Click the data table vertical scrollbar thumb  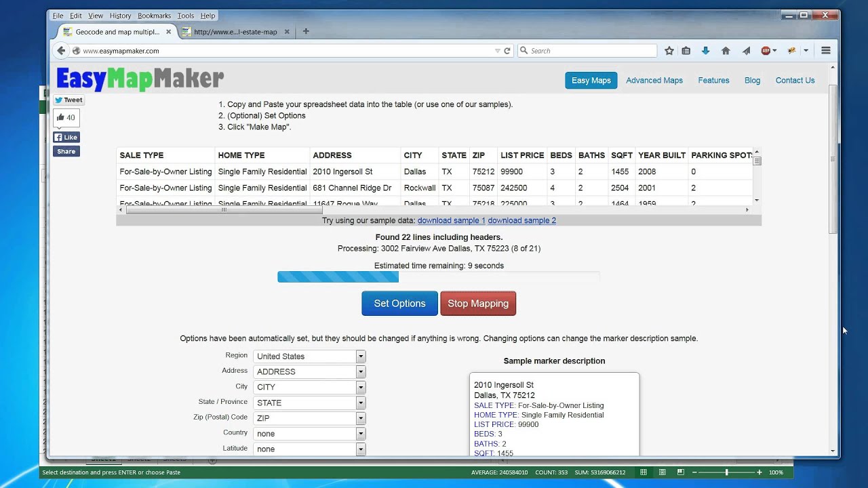coord(757,161)
